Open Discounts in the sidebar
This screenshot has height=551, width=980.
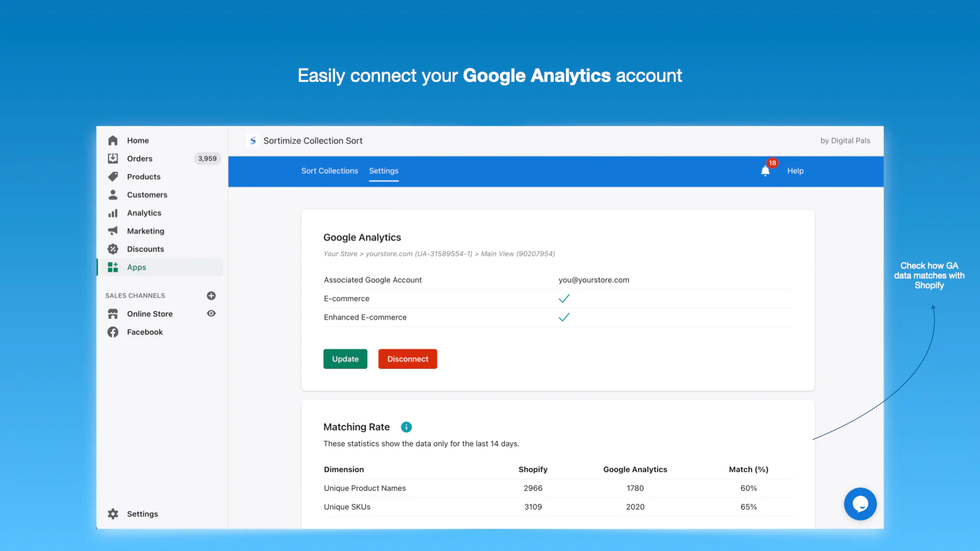[146, 249]
